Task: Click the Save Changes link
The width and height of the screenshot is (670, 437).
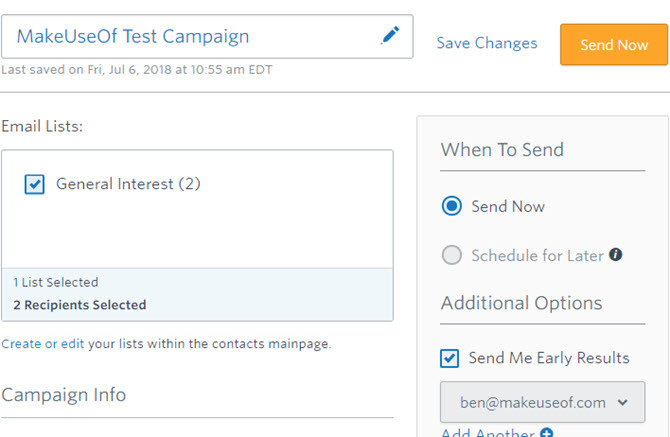Action: tap(487, 43)
